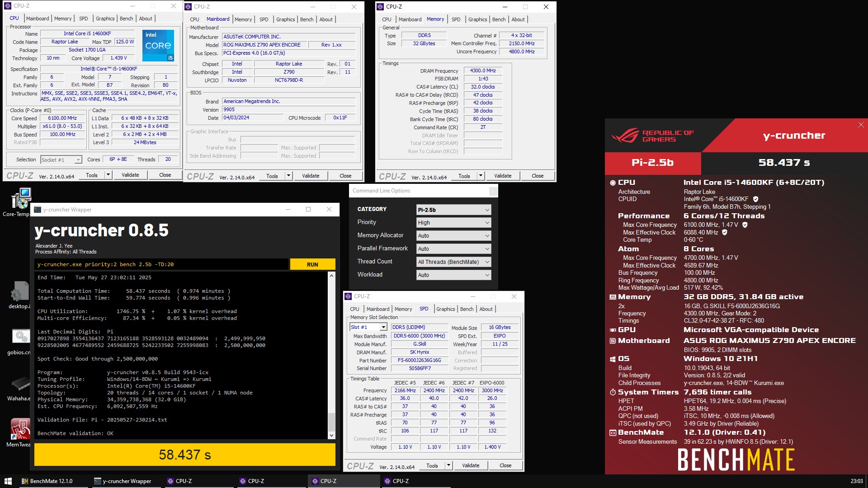Click Close in CPU-Z SPD window
The height and width of the screenshot is (488, 868).
(x=505, y=465)
